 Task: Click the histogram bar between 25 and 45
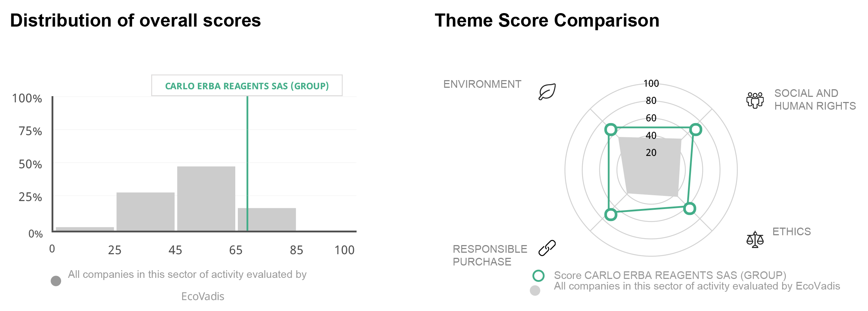[x=145, y=212]
